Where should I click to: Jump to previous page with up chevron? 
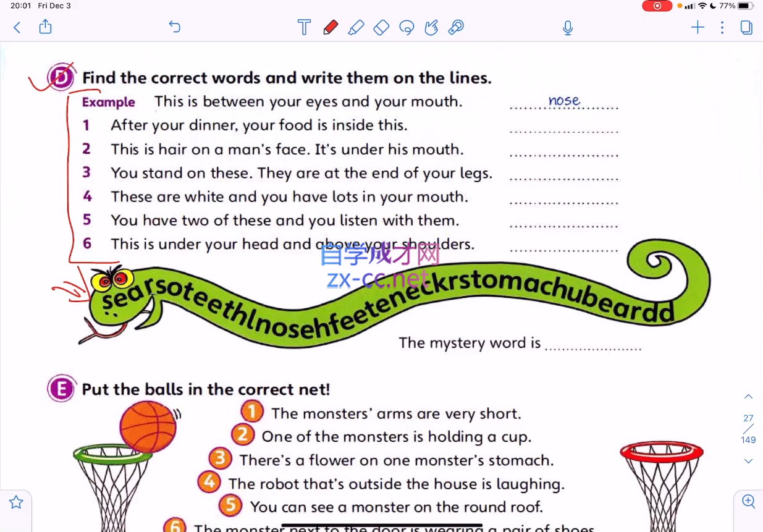click(748, 396)
